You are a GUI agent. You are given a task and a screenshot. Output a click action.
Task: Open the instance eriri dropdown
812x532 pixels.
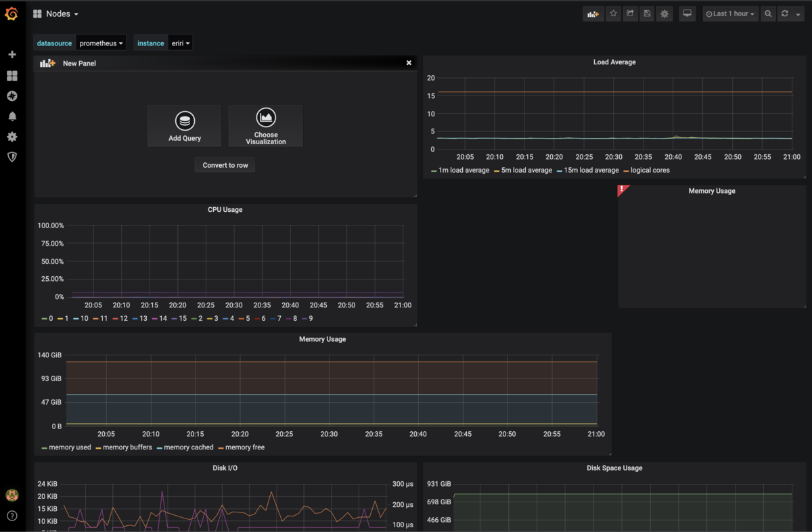pyautogui.click(x=181, y=43)
